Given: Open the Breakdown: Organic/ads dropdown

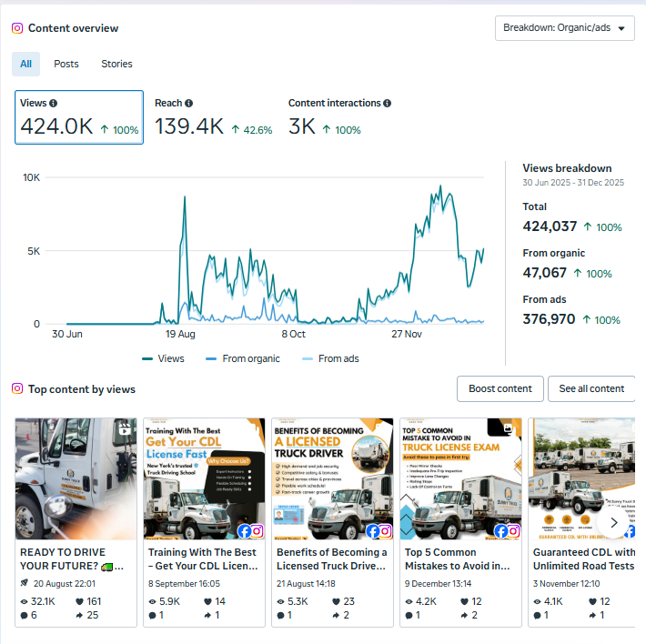Looking at the screenshot, I should (x=564, y=28).
